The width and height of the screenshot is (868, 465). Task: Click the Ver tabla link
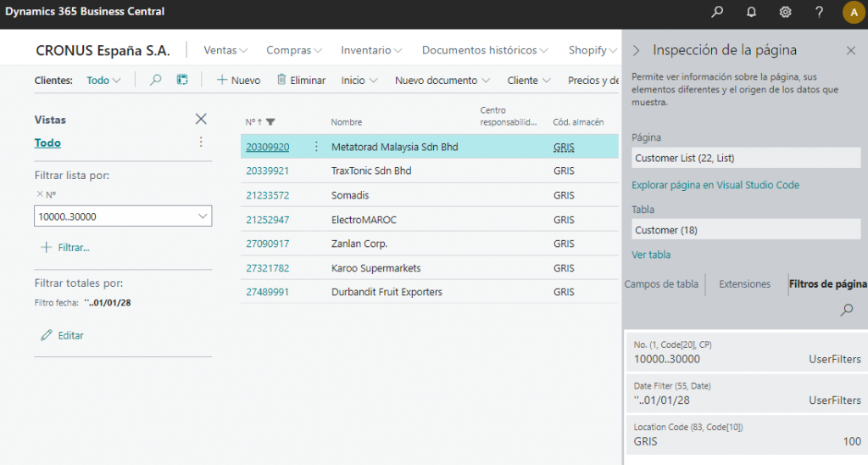(x=651, y=255)
